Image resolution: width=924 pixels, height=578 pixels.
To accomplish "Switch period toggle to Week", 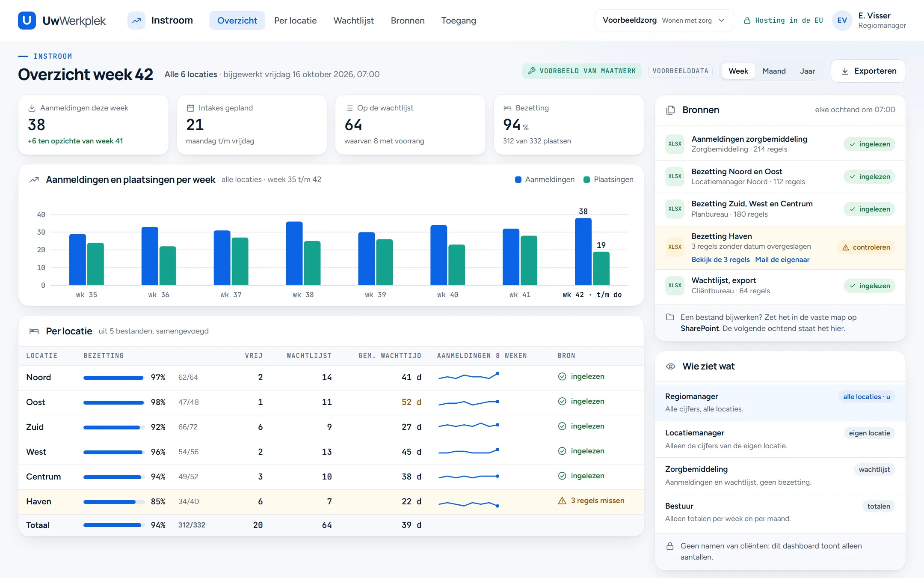I will click(738, 71).
